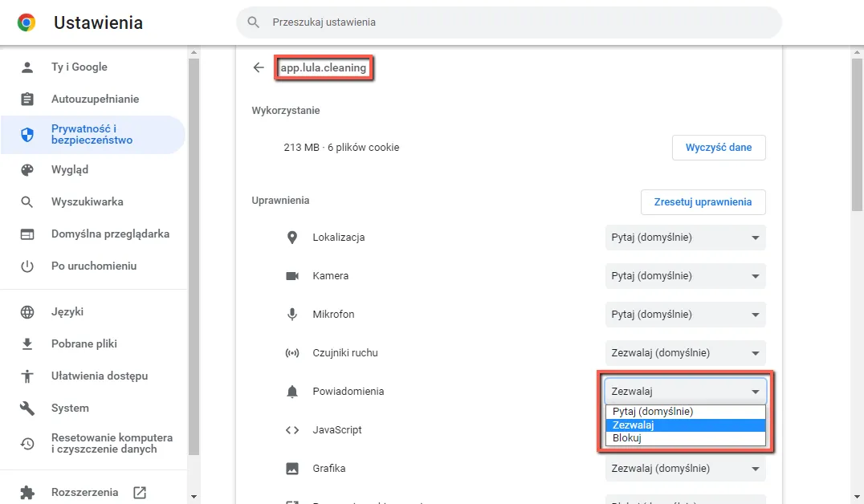The image size is (864, 504).
Task: Click the download icon for Pobrane pliki
Action: pos(27,343)
